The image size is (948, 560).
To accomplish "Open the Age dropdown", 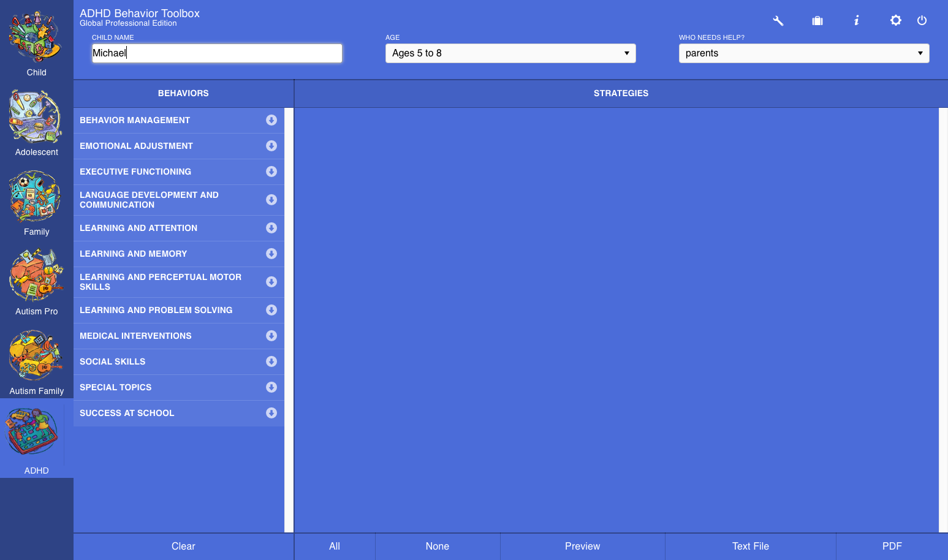I will [x=510, y=53].
